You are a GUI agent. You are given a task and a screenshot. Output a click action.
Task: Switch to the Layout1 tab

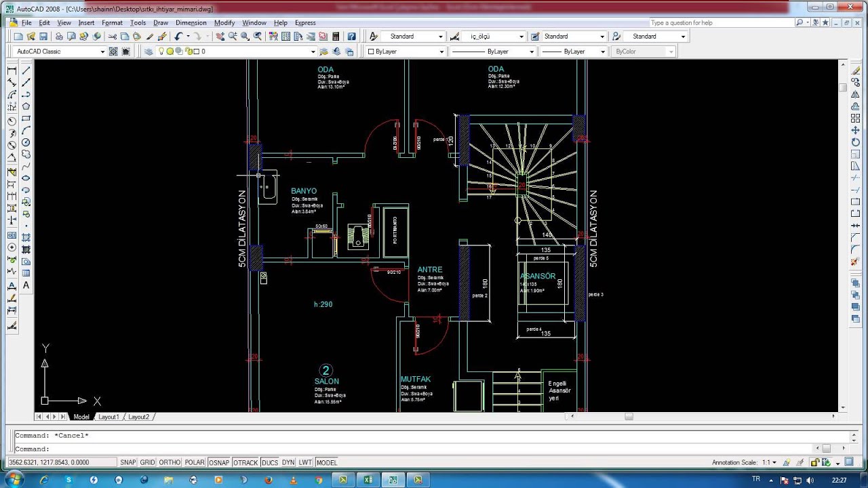(x=108, y=417)
